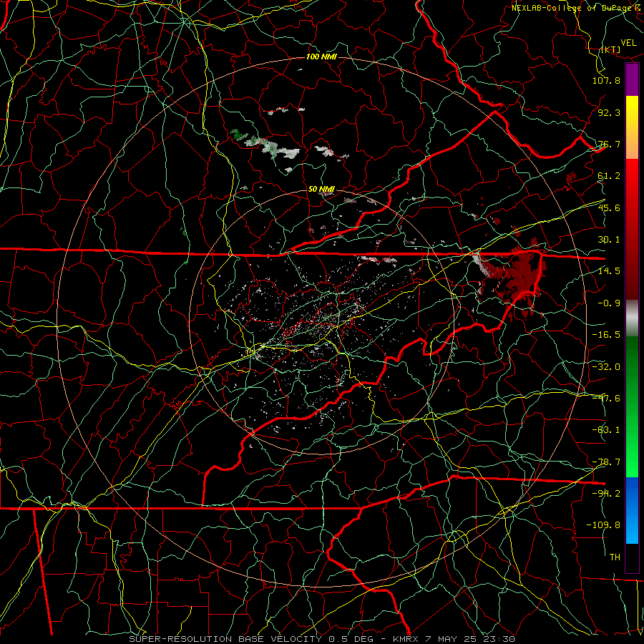Image resolution: width=644 pixels, height=644 pixels.
Task: Click the 45.6 value on velocity scale
Action: [609, 208]
